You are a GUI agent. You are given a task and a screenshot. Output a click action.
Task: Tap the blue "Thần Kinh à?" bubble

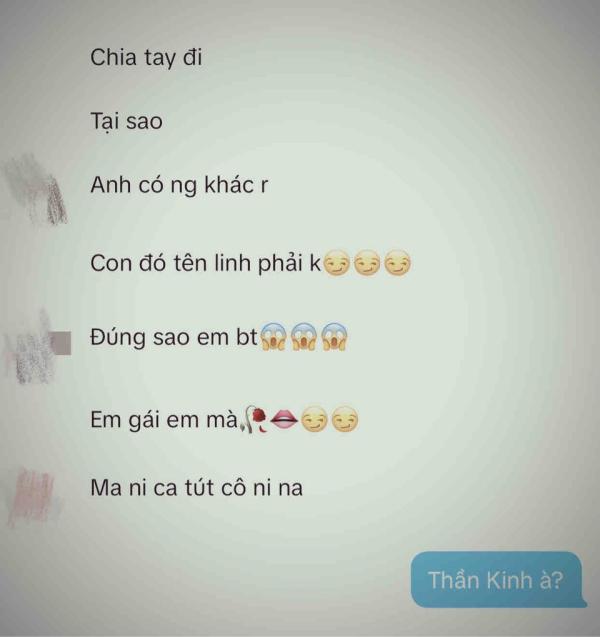(x=498, y=579)
